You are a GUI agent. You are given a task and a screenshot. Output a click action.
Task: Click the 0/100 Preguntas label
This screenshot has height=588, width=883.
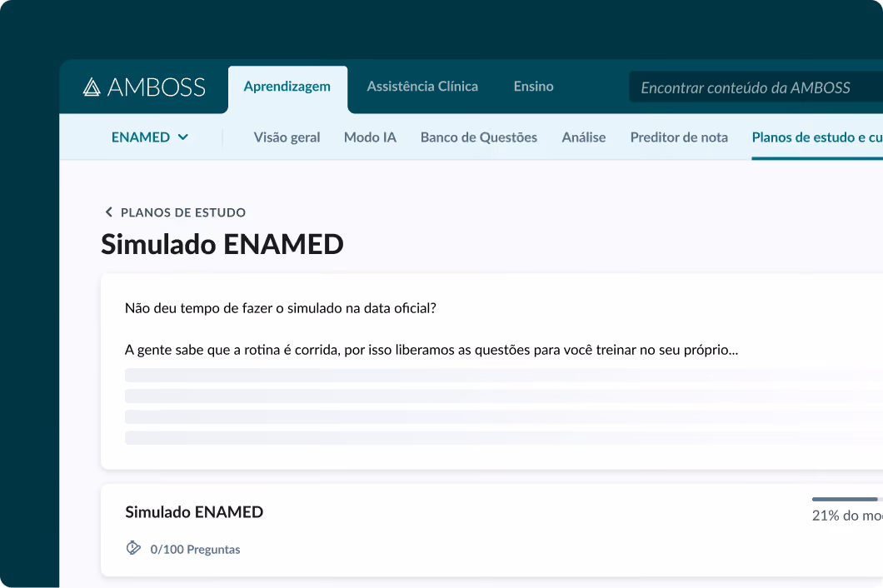coord(195,549)
